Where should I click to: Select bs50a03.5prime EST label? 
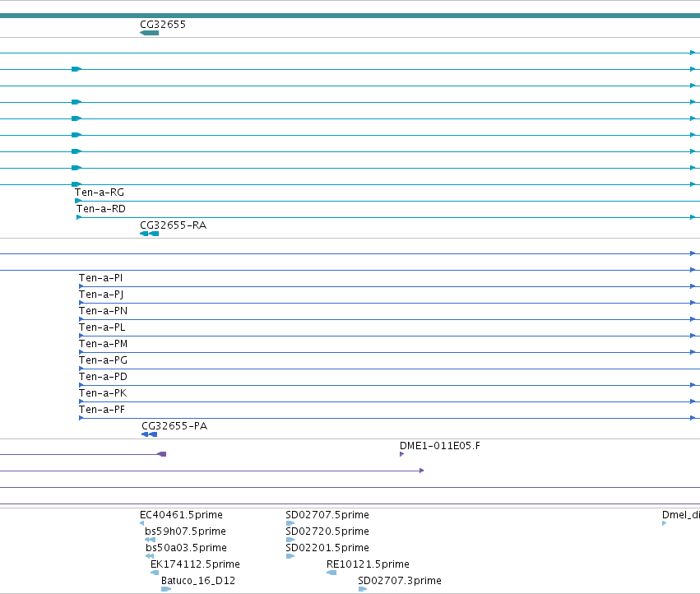(x=186, y=548)
